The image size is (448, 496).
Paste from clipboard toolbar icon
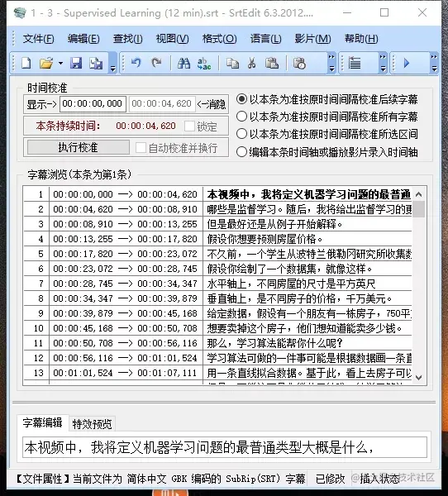[x=271, y=64]
